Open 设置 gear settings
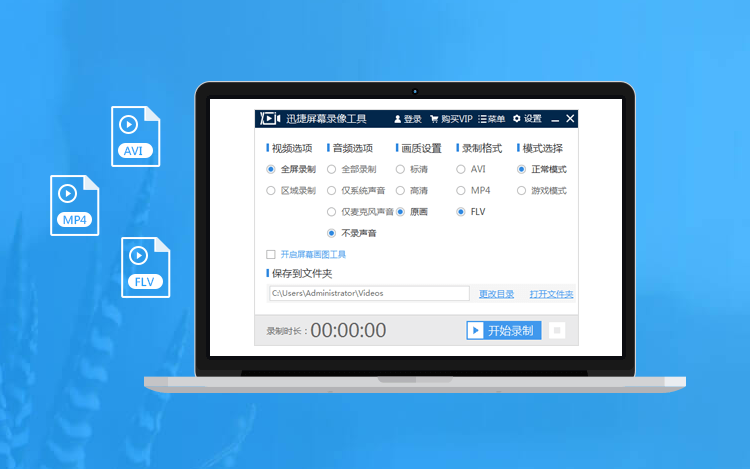The image size is (750, 469). coord(527,119)
